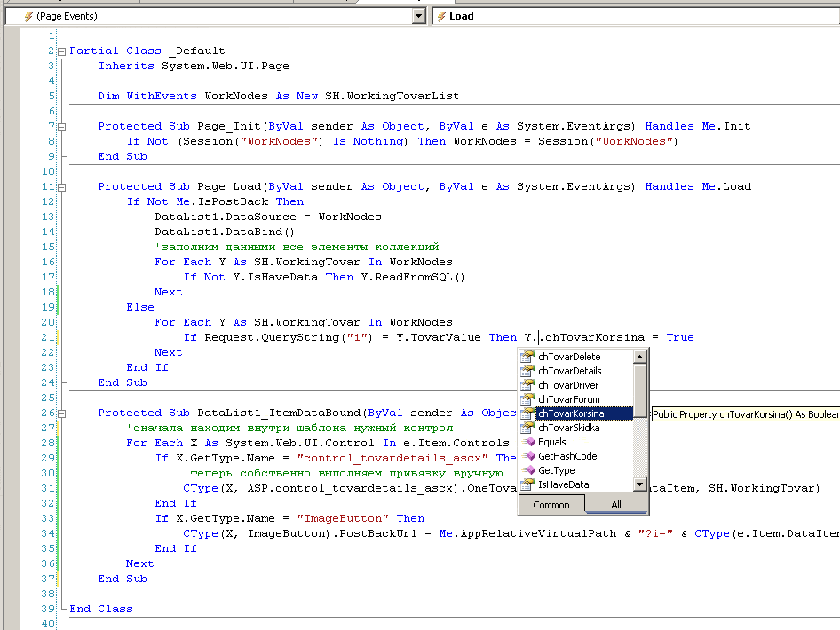
Task: Click the property icon next to IsHaveData
Action: (x=527, y=484)
